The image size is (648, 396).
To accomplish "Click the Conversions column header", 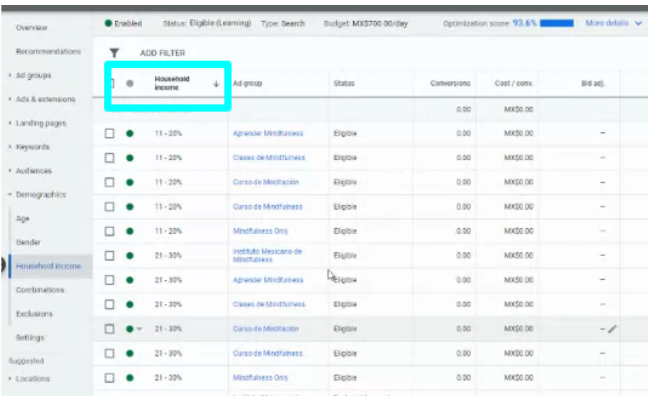I will 450,83.
